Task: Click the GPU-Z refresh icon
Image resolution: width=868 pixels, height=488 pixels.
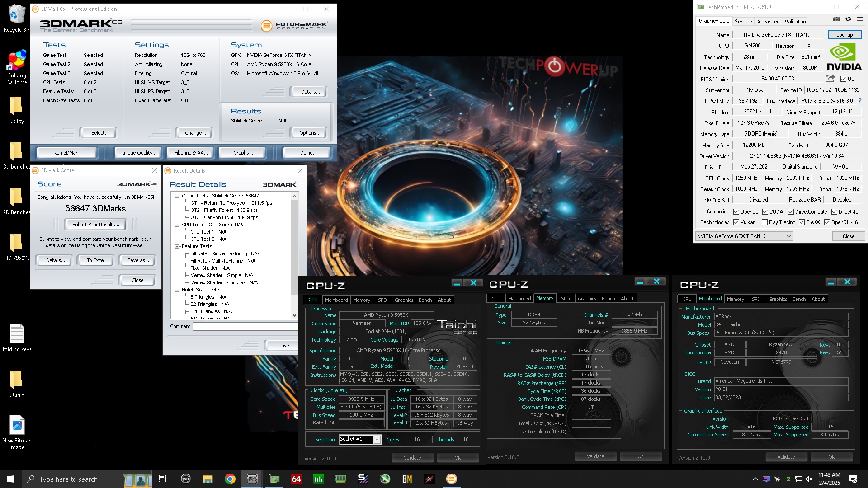Action: pyautogui.click(x=849, y=19)
